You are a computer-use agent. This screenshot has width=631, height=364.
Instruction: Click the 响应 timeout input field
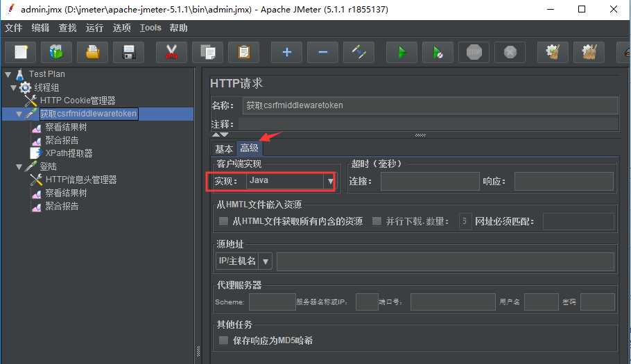564,182
